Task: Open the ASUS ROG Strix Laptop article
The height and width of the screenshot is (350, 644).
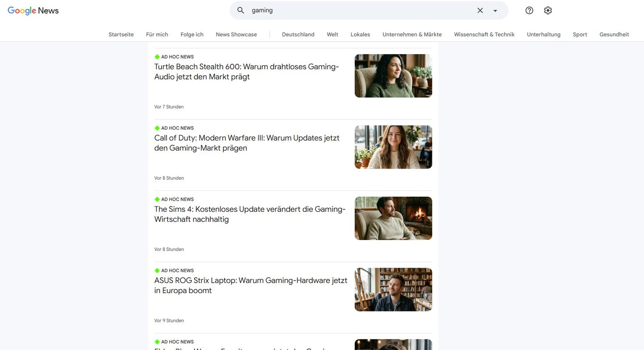Action: click(x=250, y=285)
